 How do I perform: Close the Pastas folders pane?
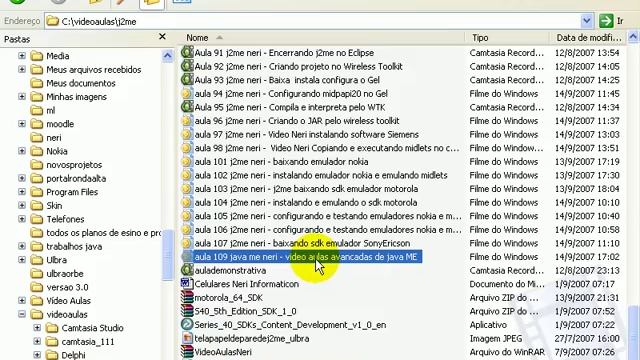(162, 37)
